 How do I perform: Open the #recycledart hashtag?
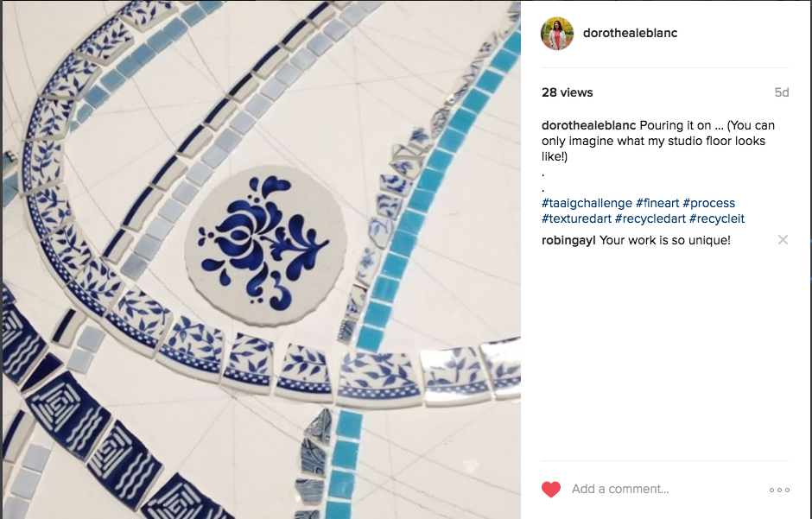(650, 218)
